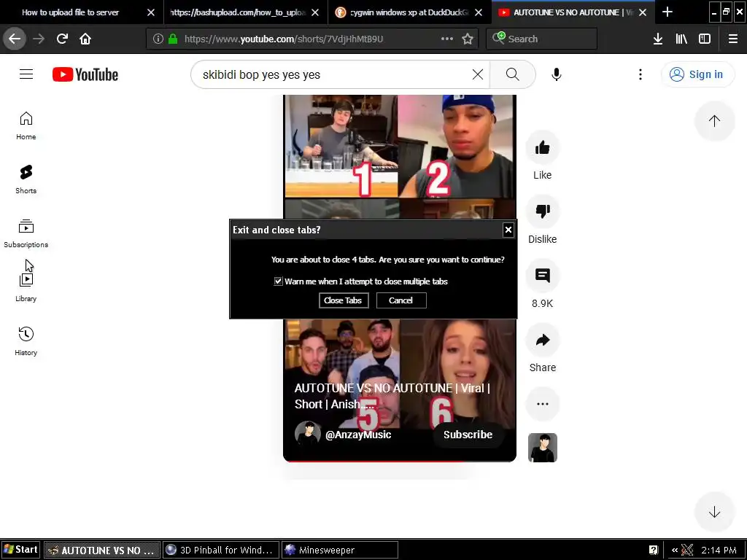Like this Short

[x=542, y=147]
